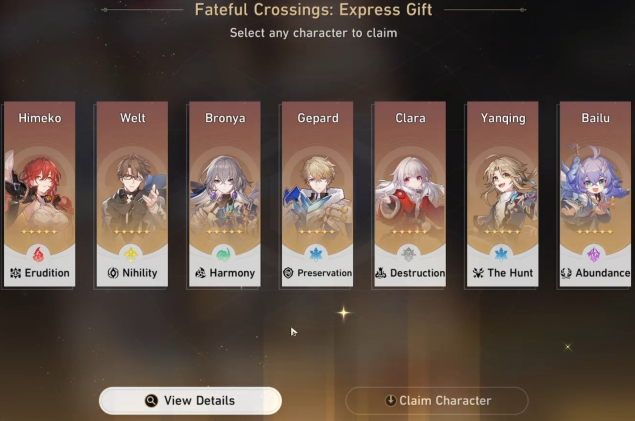
Task: Click the Preservation path icon
Action: [288, 273]
